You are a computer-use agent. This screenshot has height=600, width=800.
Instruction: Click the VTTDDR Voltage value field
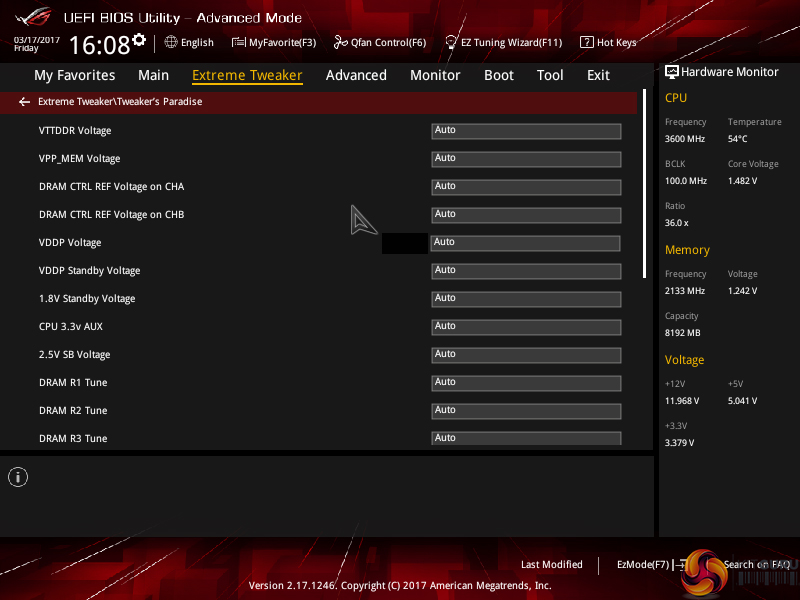(526, 131)
